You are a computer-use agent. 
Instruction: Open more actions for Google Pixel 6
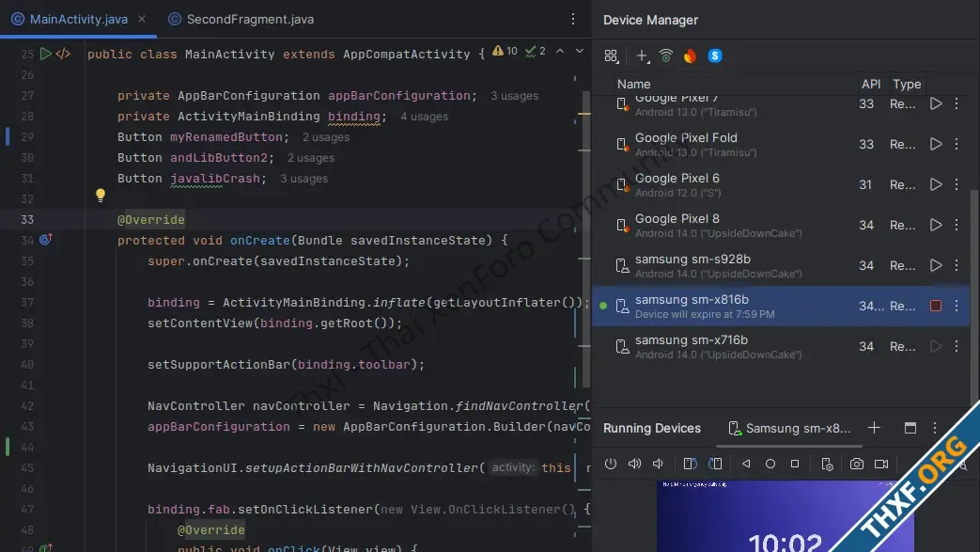coord(957,184)
